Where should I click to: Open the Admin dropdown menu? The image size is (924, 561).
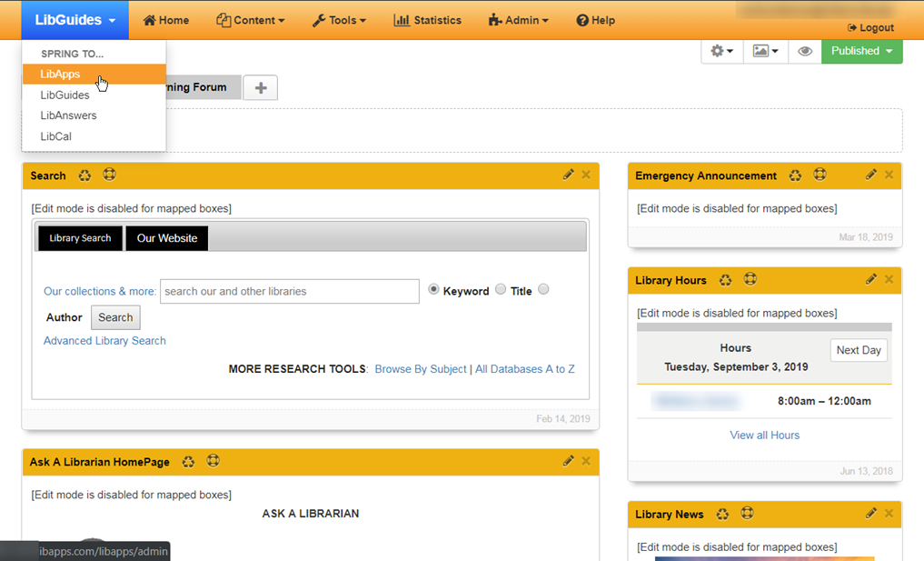(x=518, y=19)
